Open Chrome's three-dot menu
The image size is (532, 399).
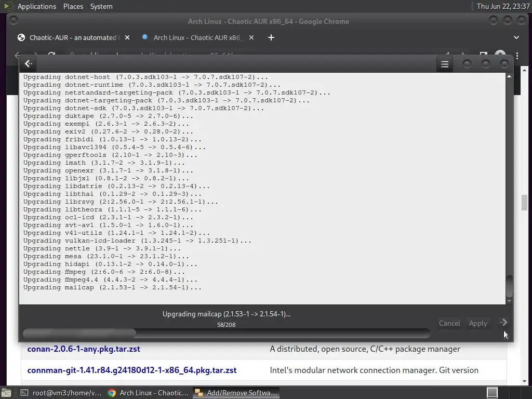[517, 55]
